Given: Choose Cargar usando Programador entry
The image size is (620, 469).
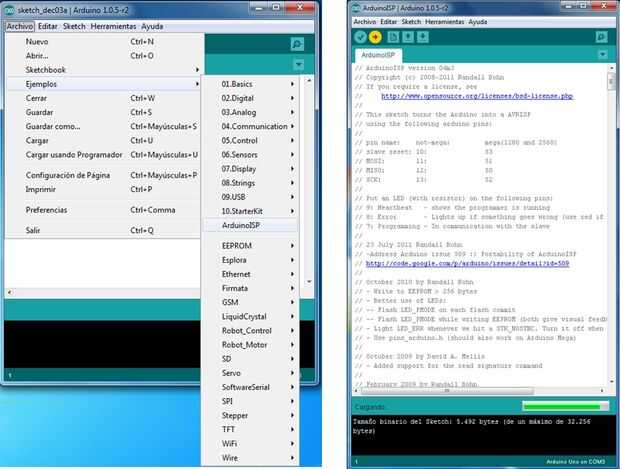Looking at the screenshot, I should (x=104, y=155).
